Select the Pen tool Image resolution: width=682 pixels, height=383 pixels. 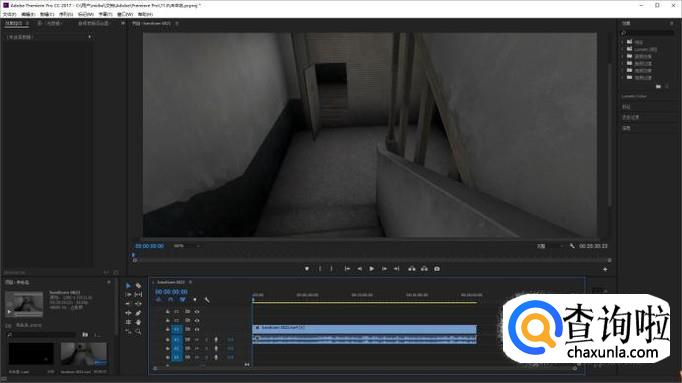pos(138,313)
